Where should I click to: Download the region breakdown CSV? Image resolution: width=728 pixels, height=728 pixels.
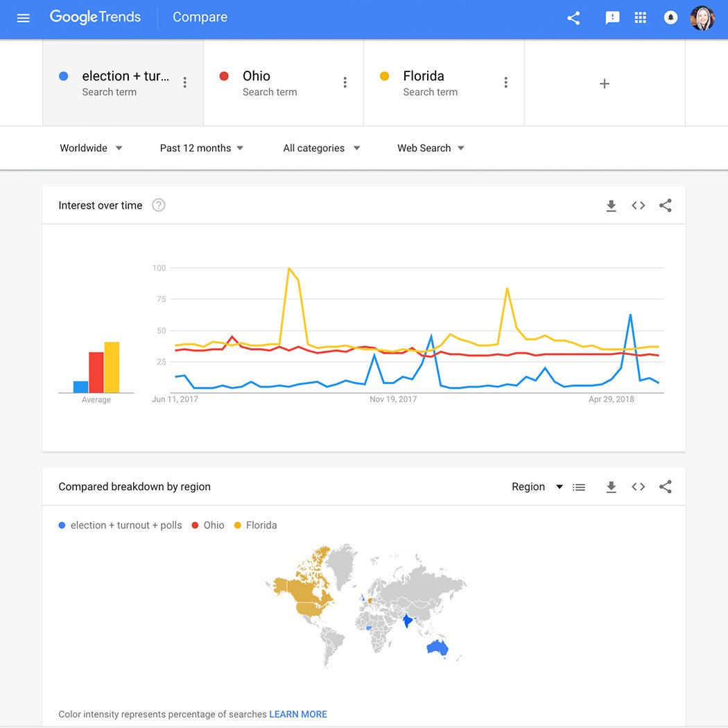612,487
